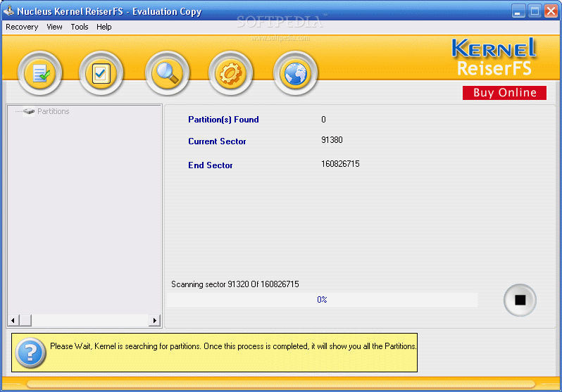Close the Nucleus Kernel ReiserFS window
Screen dimensions: 562x392
point(551,11)
